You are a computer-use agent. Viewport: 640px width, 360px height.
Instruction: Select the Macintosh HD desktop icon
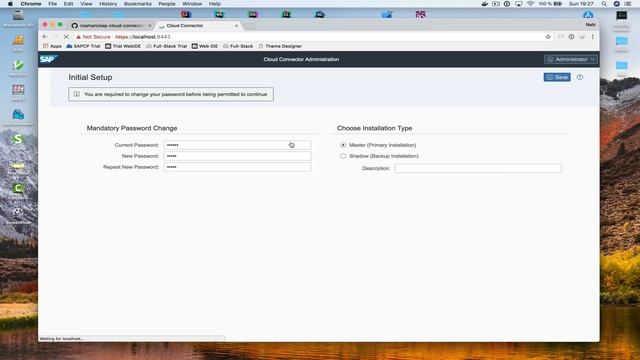click(18, 18)
